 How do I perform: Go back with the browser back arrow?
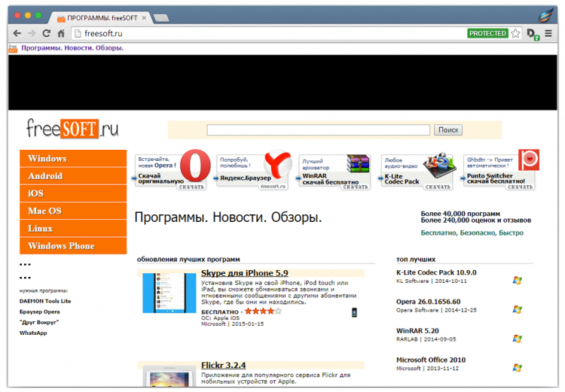17,33
